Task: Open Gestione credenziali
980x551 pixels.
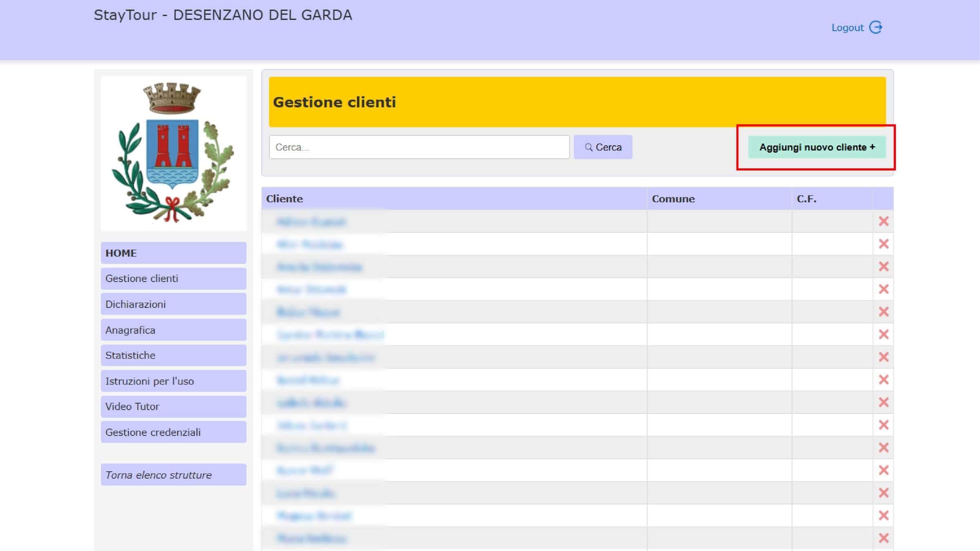Action: pos(174,432)
